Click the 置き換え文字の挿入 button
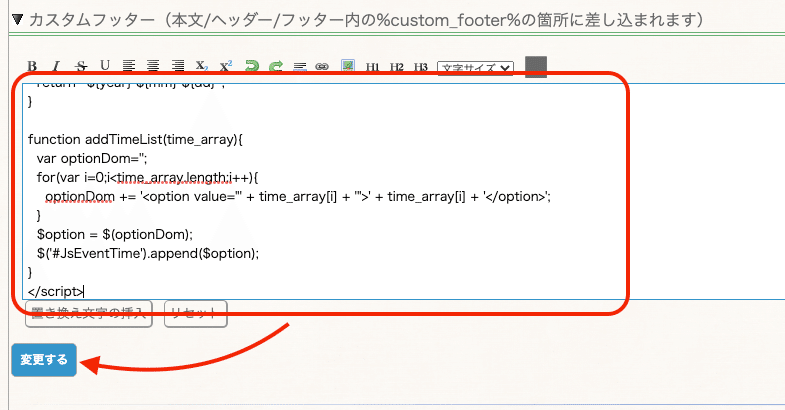 tap(89, 313)
